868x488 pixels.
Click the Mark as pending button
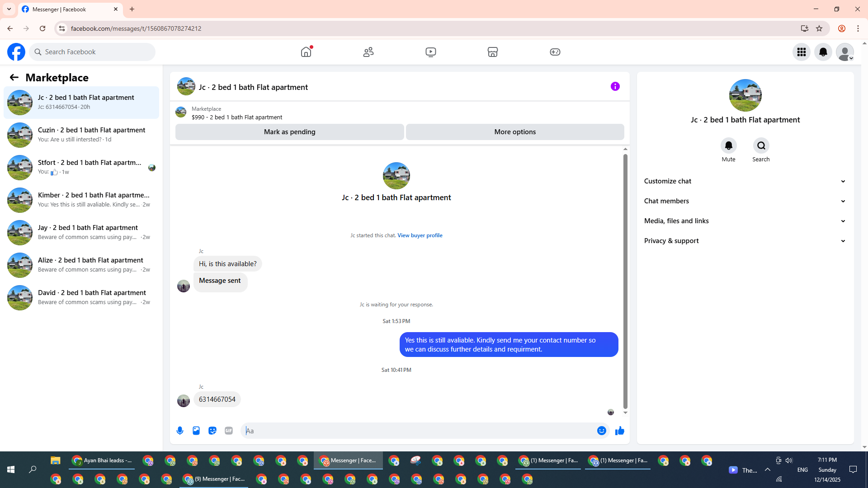pyautogui.click(x=289, y=132)
